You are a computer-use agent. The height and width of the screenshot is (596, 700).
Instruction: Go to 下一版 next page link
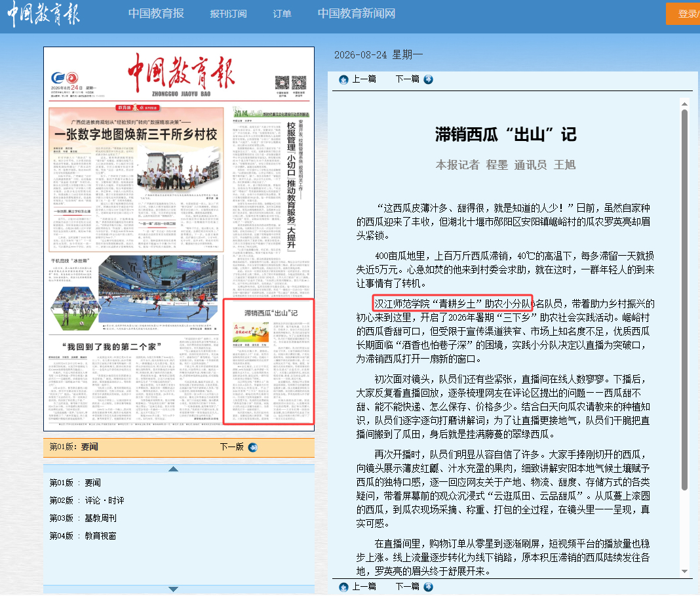coord(232,447)
